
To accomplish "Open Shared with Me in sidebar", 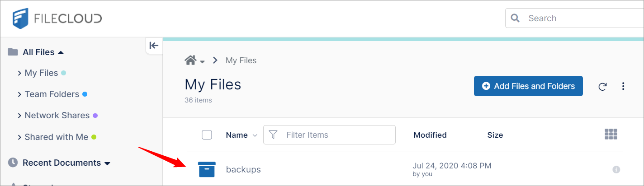I will pos(56,137).
